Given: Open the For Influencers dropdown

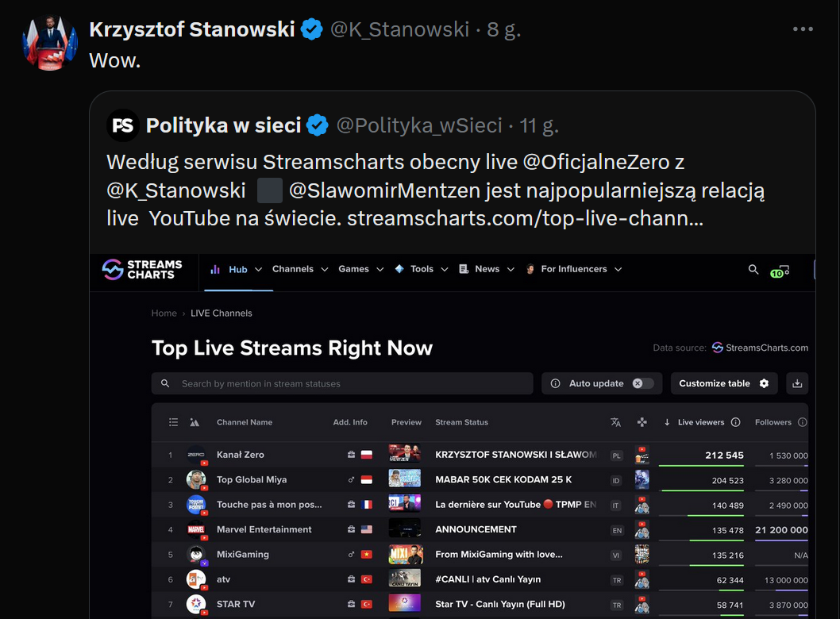Looking at the screenshot, I should (x=573, y=270).
